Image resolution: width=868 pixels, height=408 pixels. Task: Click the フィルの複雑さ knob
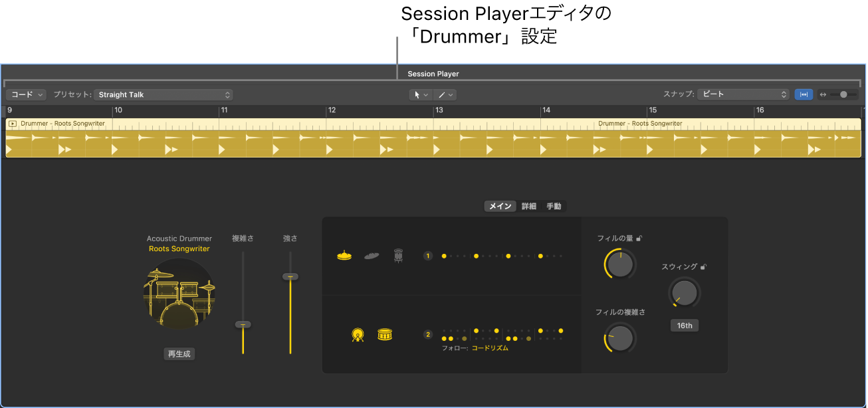click(x=620, y=338)
